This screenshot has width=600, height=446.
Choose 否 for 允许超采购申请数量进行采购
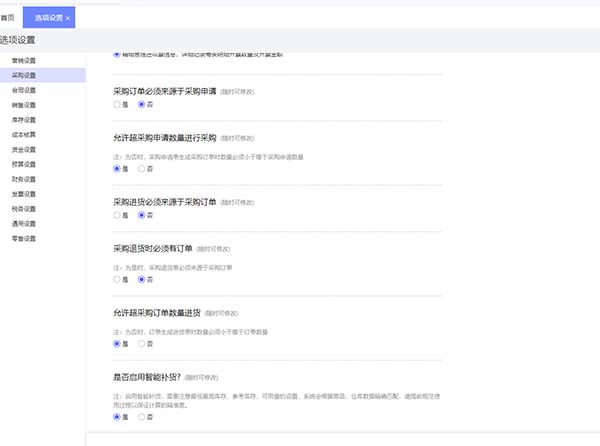142,168
